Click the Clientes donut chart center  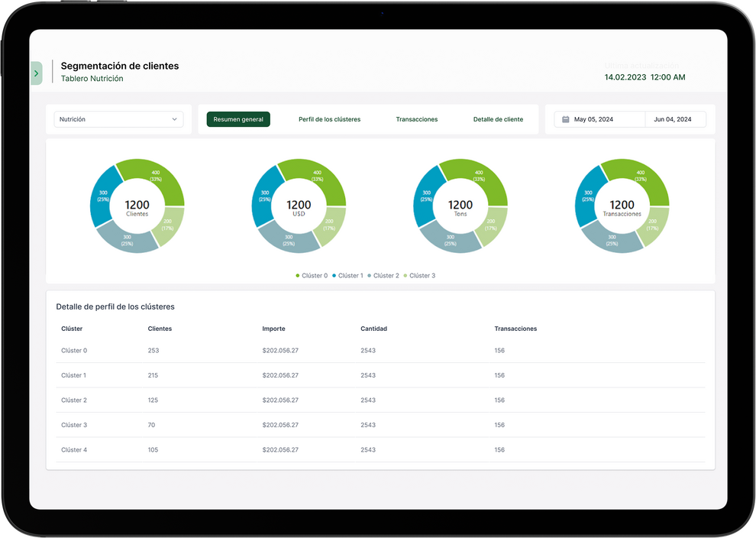tap(137, 206)
